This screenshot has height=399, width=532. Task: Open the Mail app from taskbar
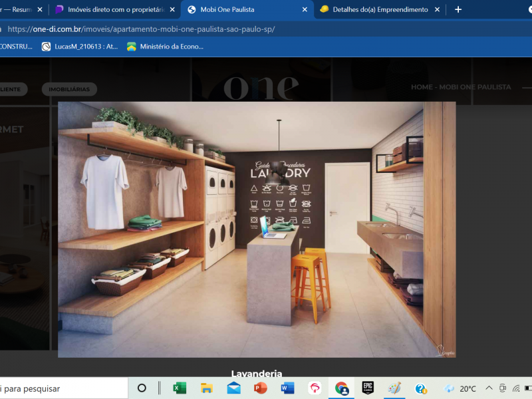tap(234, 388)
